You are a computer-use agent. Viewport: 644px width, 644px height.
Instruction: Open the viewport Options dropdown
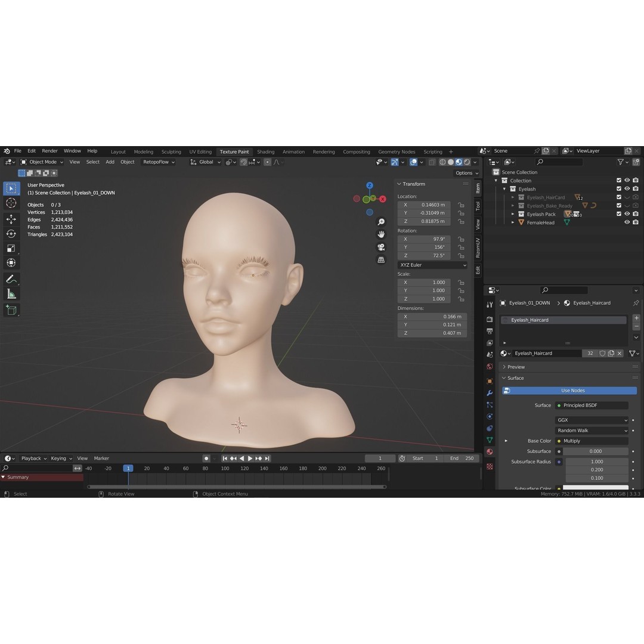(467, 173)
